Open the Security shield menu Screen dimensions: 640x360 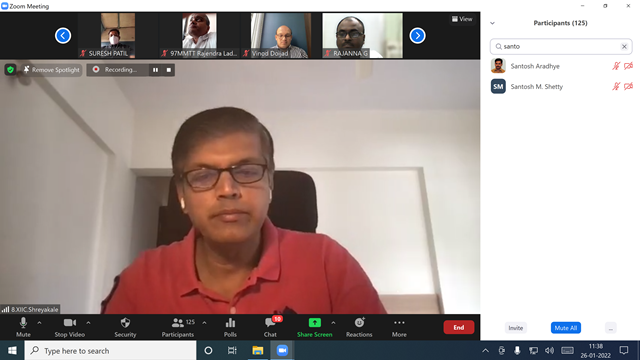[x=125, y=327]
